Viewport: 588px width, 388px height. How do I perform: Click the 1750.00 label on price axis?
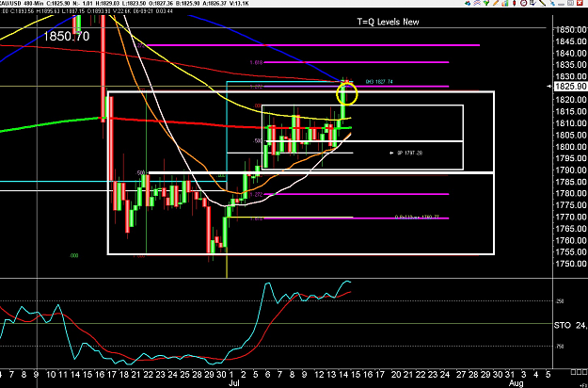tap(571, 264)
